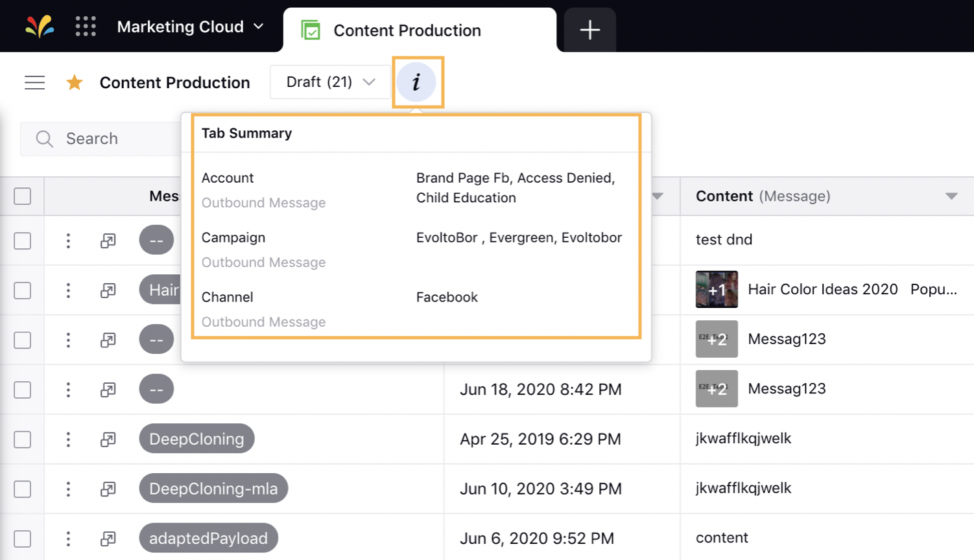
Task: Click the 'Jun 10, 2020 3:49 PM' date
Action: tap(540, 488)
